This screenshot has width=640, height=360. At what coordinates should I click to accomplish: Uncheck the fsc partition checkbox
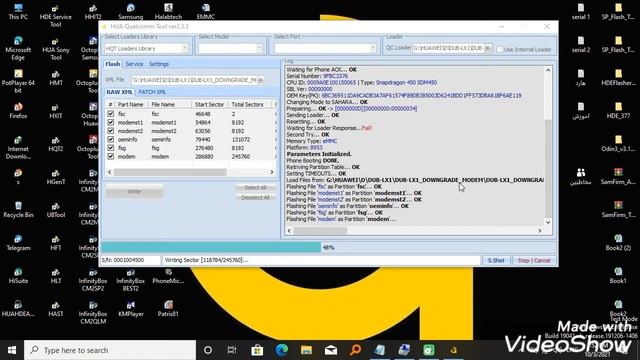(111, 113)
